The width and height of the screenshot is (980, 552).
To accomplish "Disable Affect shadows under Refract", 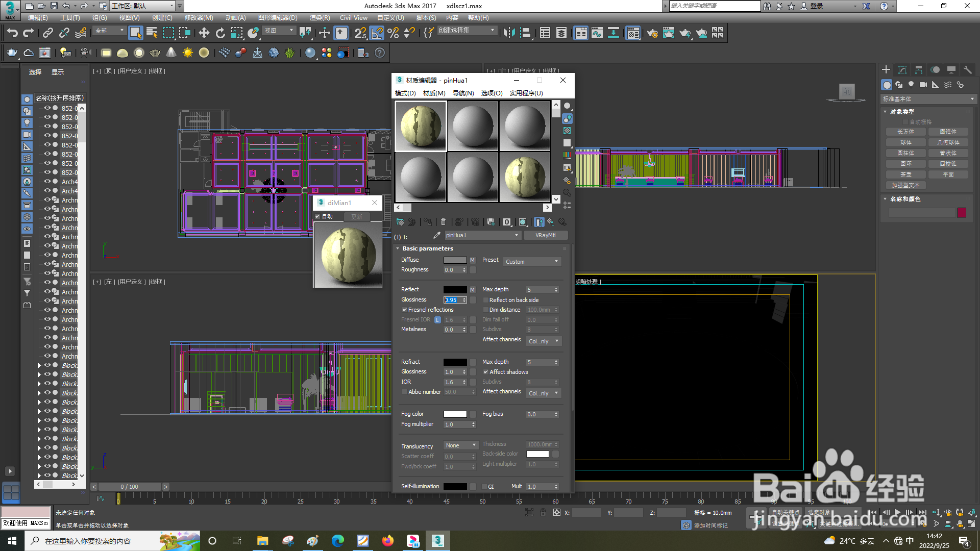I will tap(486, 372).
